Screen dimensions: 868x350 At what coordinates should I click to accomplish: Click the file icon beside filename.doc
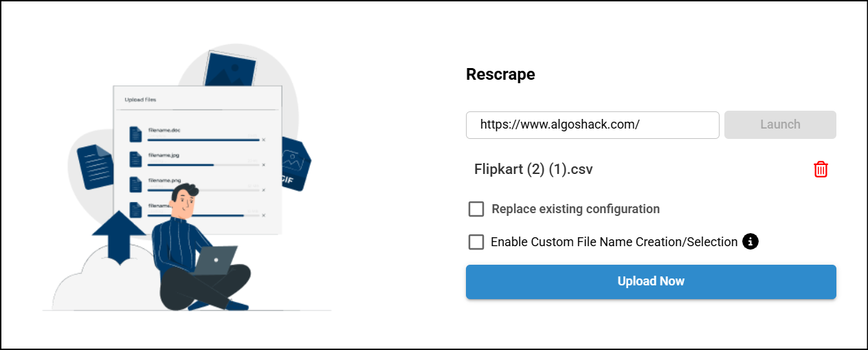pos(135,134)
